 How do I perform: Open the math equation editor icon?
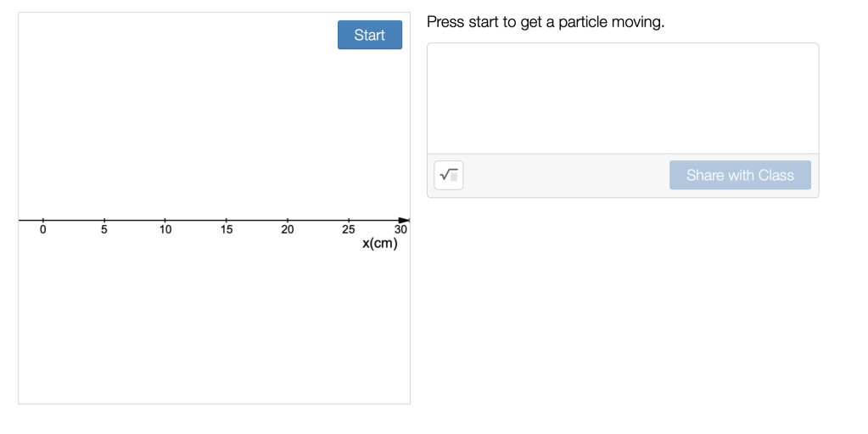[449, 175]
